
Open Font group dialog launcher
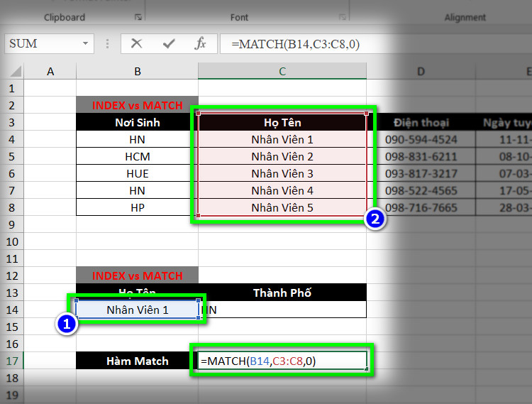[343, 17]
